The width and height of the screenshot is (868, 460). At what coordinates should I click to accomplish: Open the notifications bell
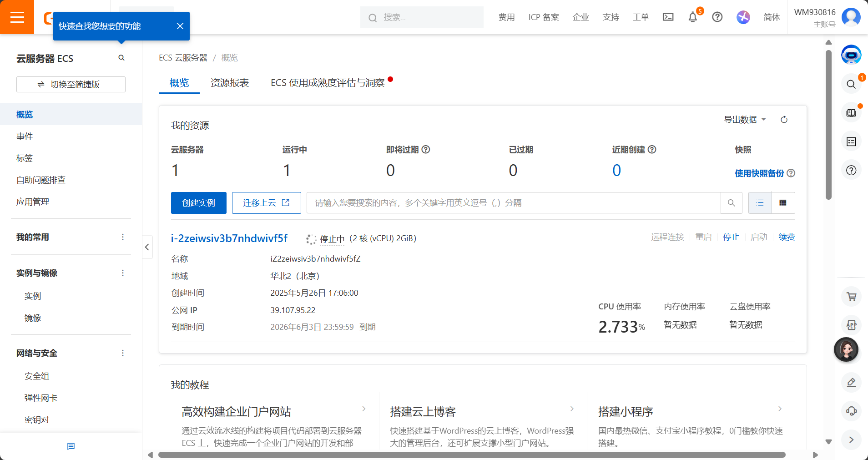[x=692, y=17]
